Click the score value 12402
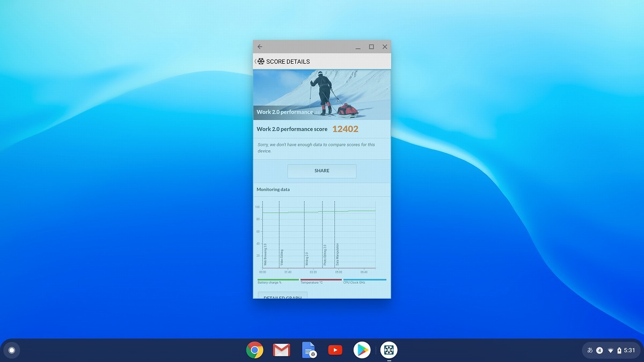644x362 pixels. click(x=345, y=129)
